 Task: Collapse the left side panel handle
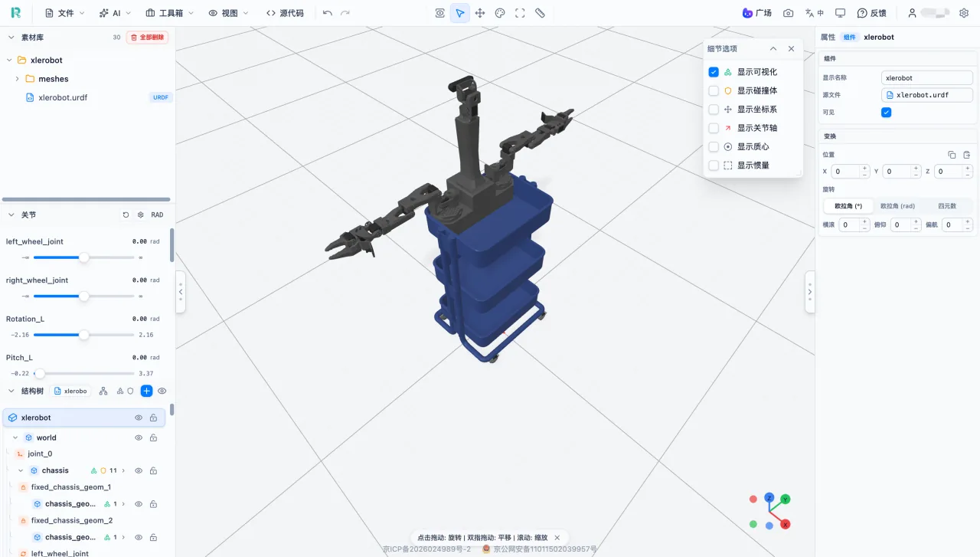[181, 292]
